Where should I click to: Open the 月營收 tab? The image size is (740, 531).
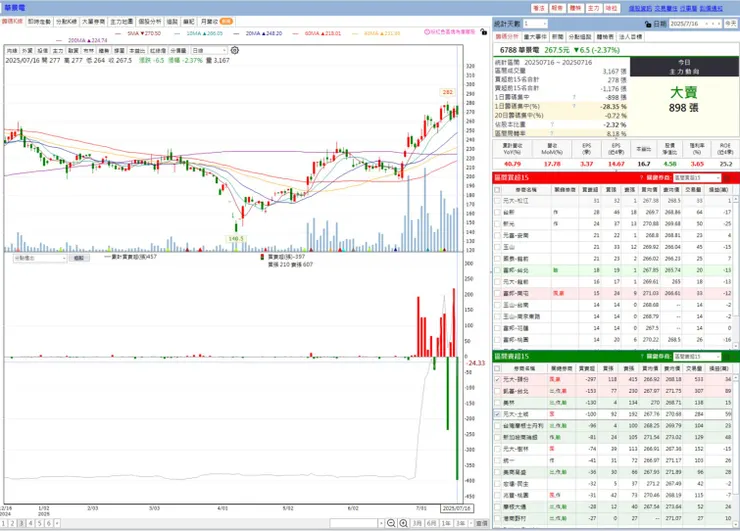(x=216, y=22)
